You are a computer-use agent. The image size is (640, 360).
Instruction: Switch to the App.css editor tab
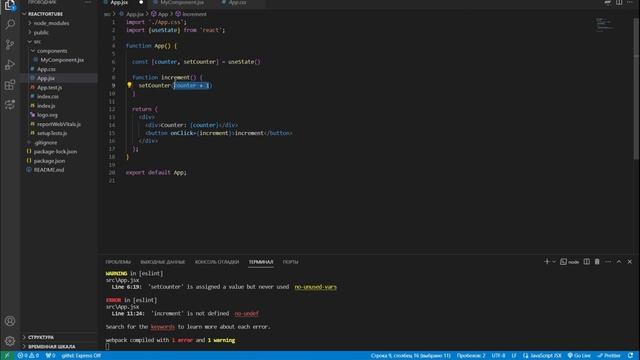[237, 2]
